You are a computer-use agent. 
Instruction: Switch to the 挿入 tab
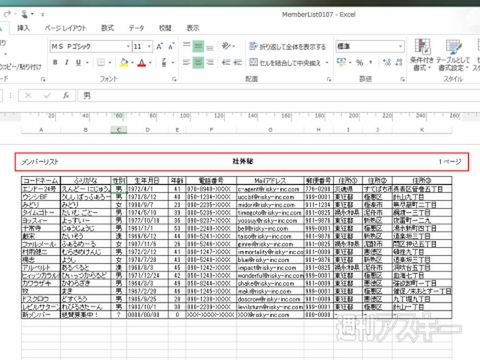[x=24, y=28]
